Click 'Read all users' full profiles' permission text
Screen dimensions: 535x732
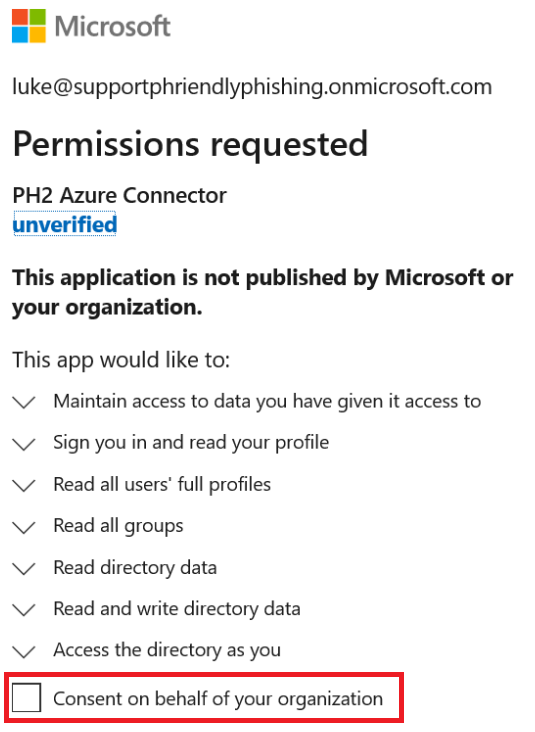(x=162, y=485)
